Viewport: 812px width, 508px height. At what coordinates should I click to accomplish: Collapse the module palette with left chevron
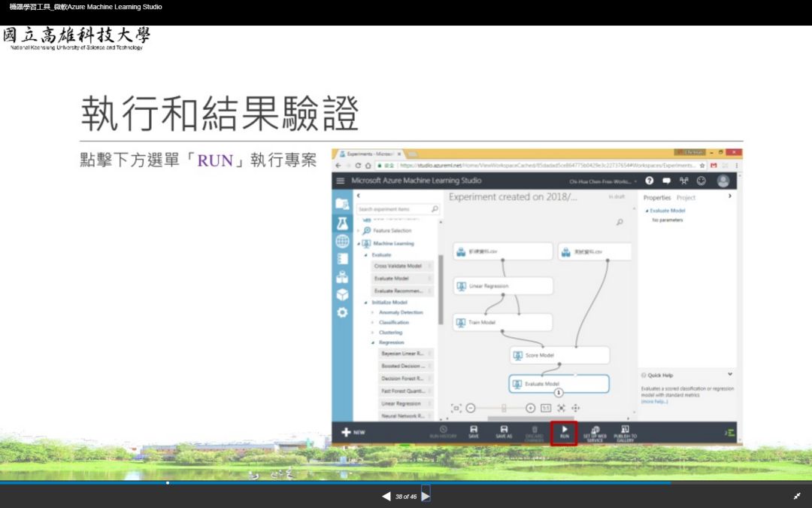pos(359,196)
